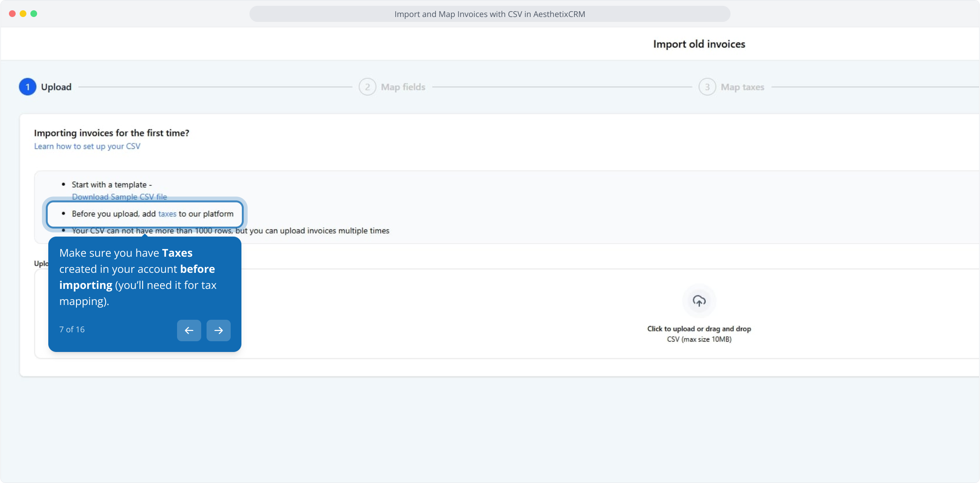Open 'Learn how to set up your CSV' link
This screenshot has height=483, width=980.
[x=87, y=146]
